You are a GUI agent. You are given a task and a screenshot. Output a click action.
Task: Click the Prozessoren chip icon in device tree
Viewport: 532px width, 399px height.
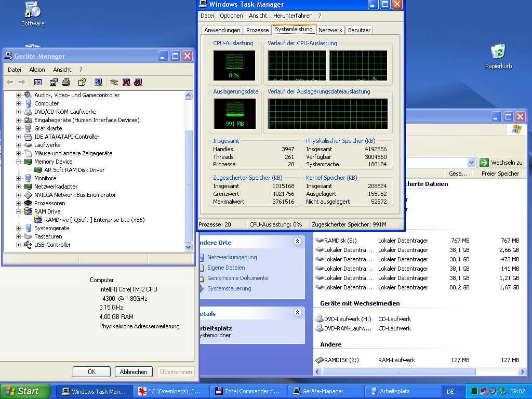pyautogui.click(x=28, y=203)
